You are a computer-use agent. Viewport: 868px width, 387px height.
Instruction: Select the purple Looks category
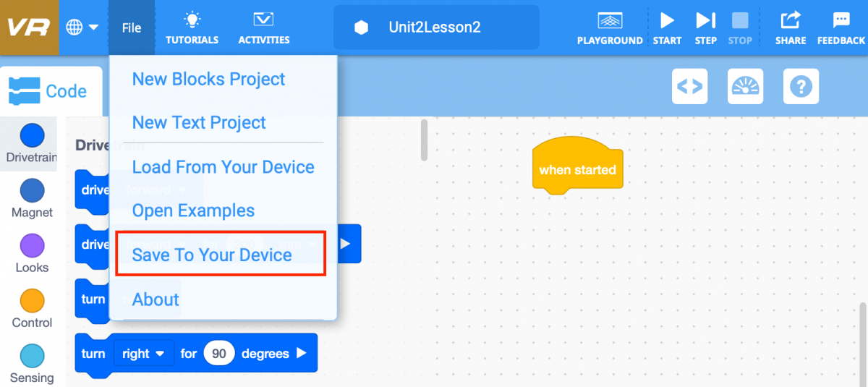(32, 254)
